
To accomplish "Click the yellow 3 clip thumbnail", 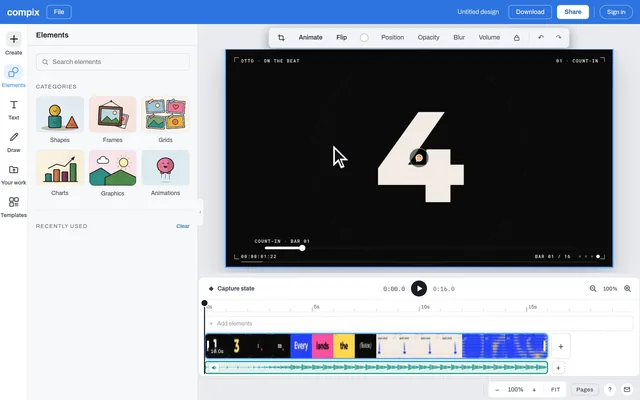I will (x=237, y=346).
